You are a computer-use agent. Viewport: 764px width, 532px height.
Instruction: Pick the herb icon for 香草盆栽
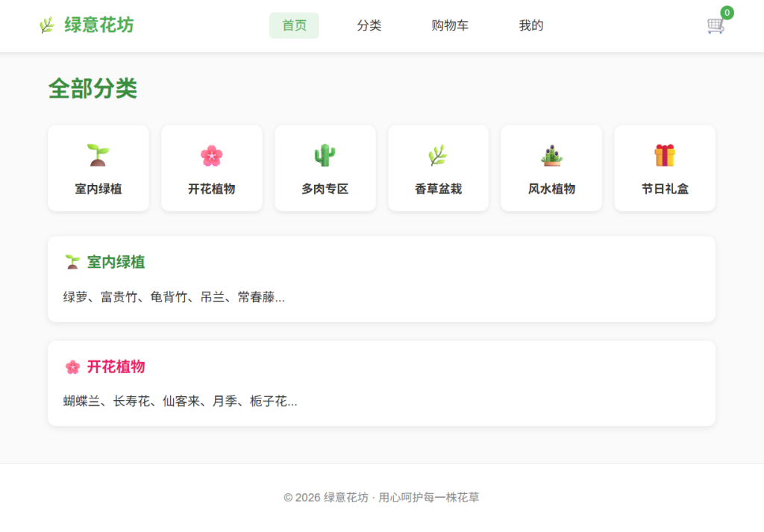[438, 155]
